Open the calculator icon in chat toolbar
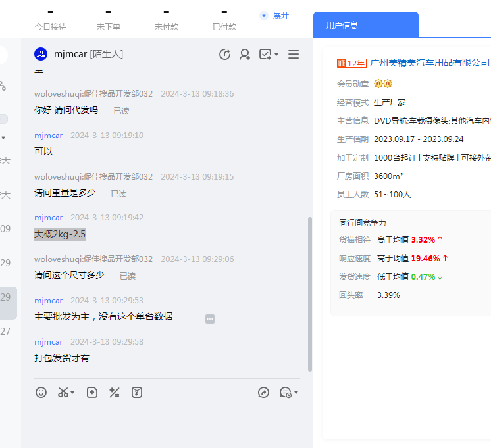 pyautogui.click(x=115, y=393)
